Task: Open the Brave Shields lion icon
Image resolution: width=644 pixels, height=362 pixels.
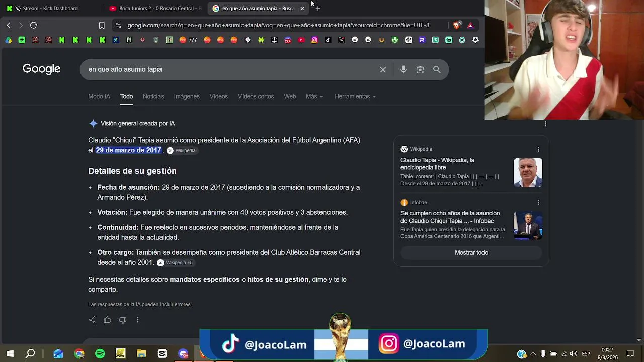Action: point(457,25)
